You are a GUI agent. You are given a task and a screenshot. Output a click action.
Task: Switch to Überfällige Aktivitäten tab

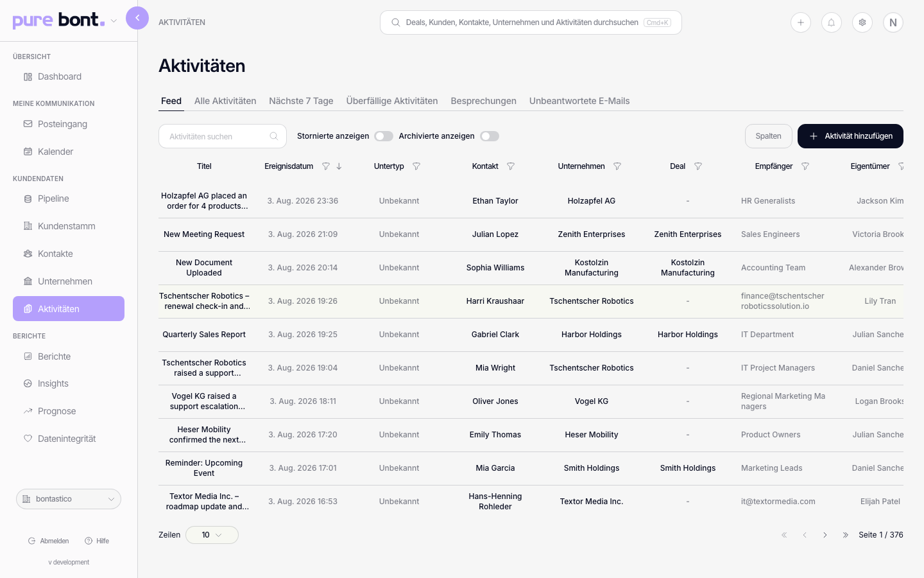392,101
